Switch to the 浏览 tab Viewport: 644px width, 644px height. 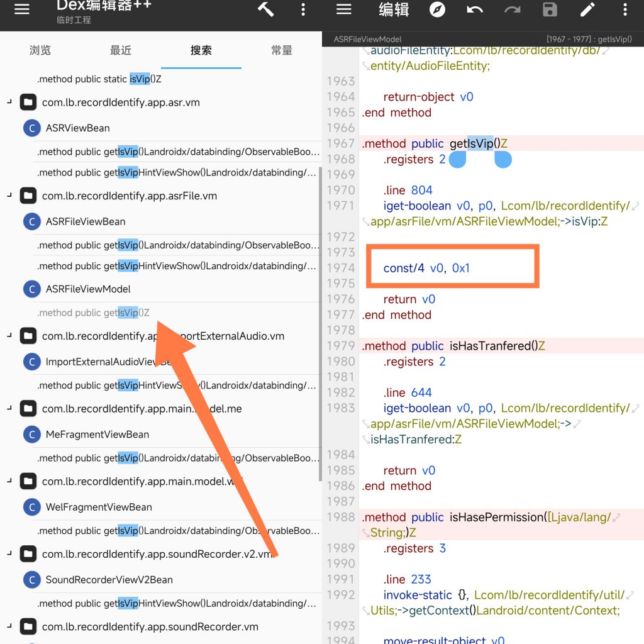[x=40, y=50]
